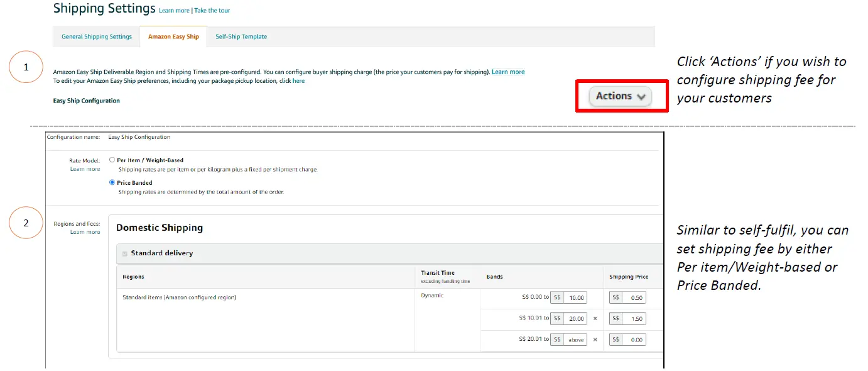This screenshot has width=868, height=371.
Task: Click 'here' to edit Easy Ship preferences
Action: (x=299, y=81)
